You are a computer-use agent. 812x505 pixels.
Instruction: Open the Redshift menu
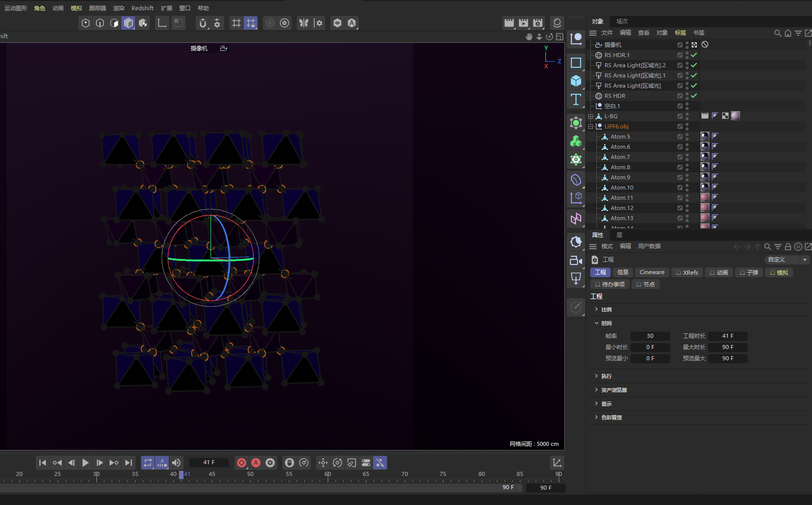pos(142,8)
